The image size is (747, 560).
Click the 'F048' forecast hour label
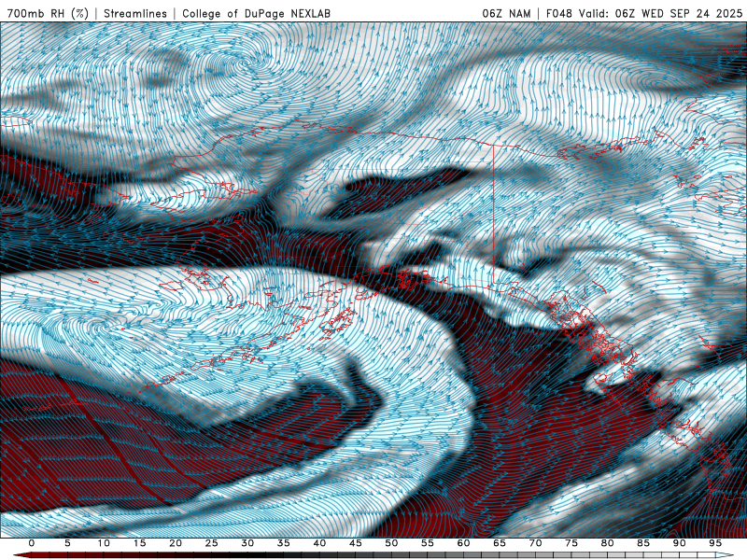click(559, 13)
